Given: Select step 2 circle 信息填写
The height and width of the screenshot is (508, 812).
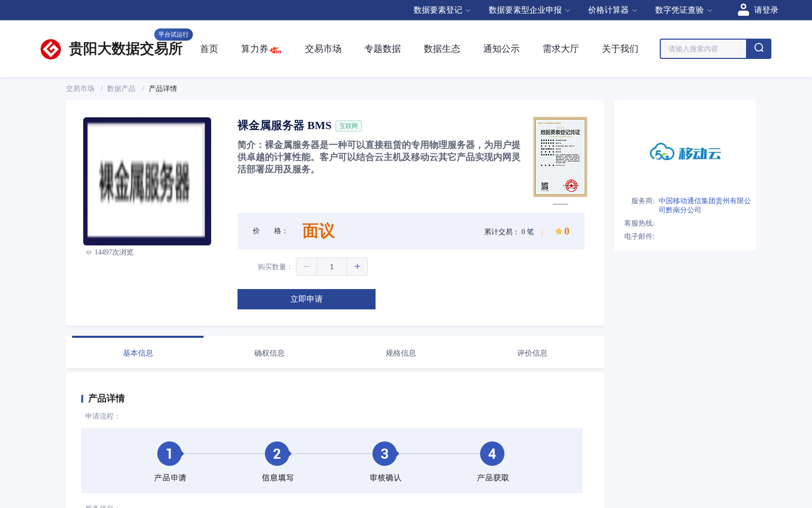Looking at the screenshot, I should [277, 454].
